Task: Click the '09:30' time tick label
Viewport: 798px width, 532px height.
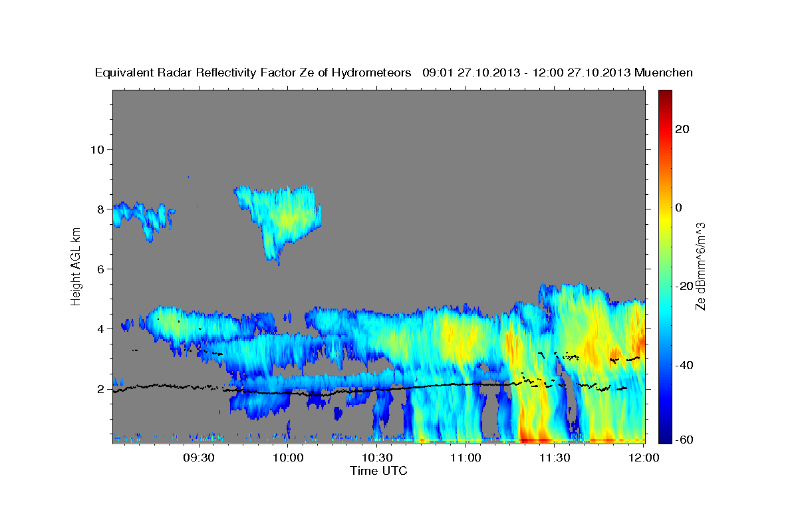Action: 198,458
